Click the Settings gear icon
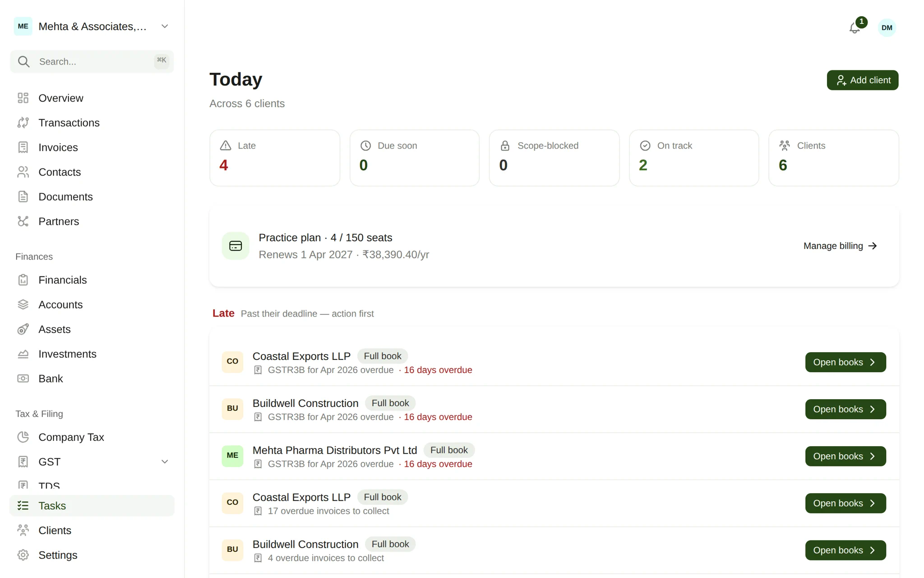The image size is (924, 578). 23,555
